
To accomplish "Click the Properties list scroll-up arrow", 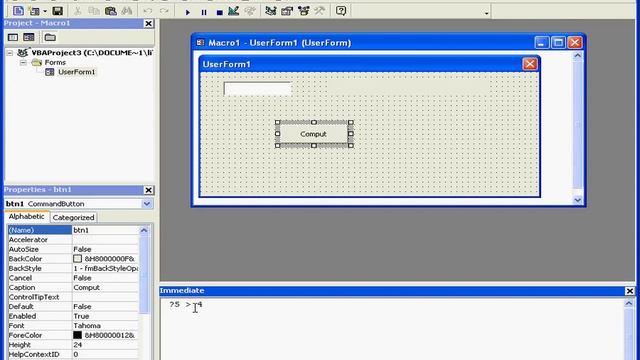I will pyautogui.click(x=144, y=231).
